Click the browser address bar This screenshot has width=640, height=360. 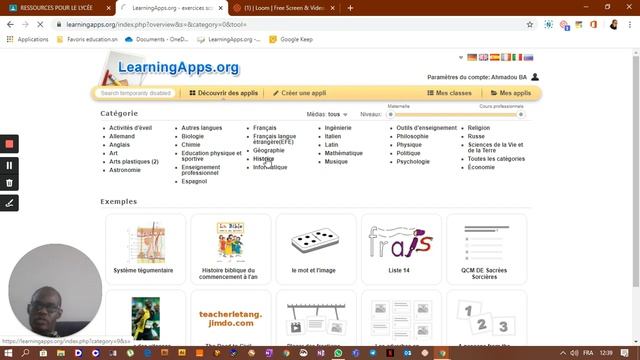click(294, 24)
